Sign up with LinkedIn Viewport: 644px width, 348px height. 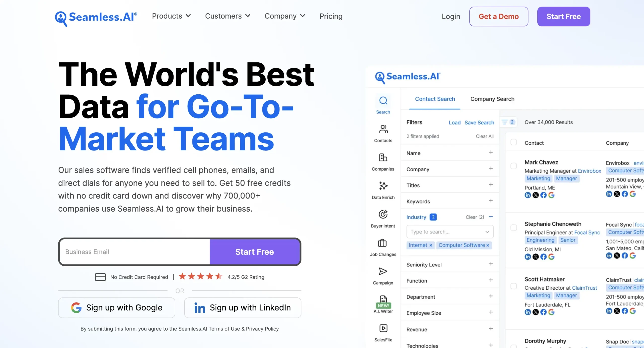tap(243, 307)
